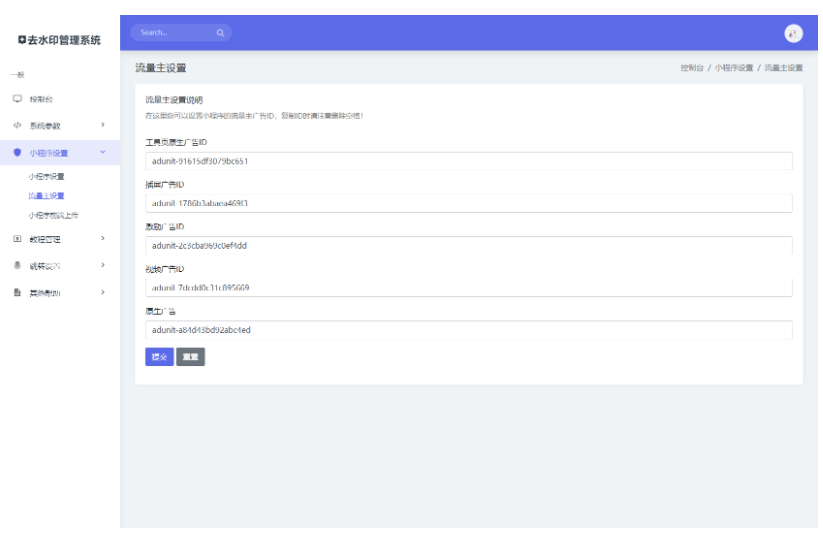Collapse the 小程序设置 menu chevron
The height and width of the screenshot is (558, 823).
103,152
